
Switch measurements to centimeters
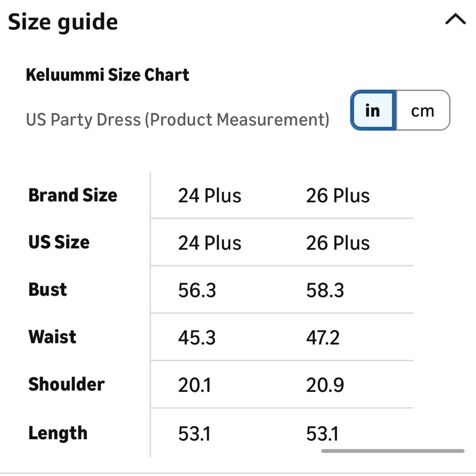423,111
